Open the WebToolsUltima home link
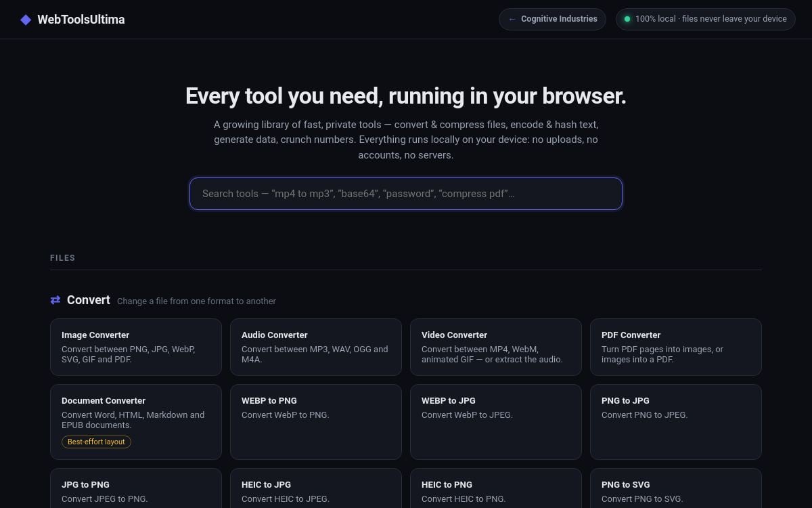Screen dimensions: 812x508 (x=72, y=20)
